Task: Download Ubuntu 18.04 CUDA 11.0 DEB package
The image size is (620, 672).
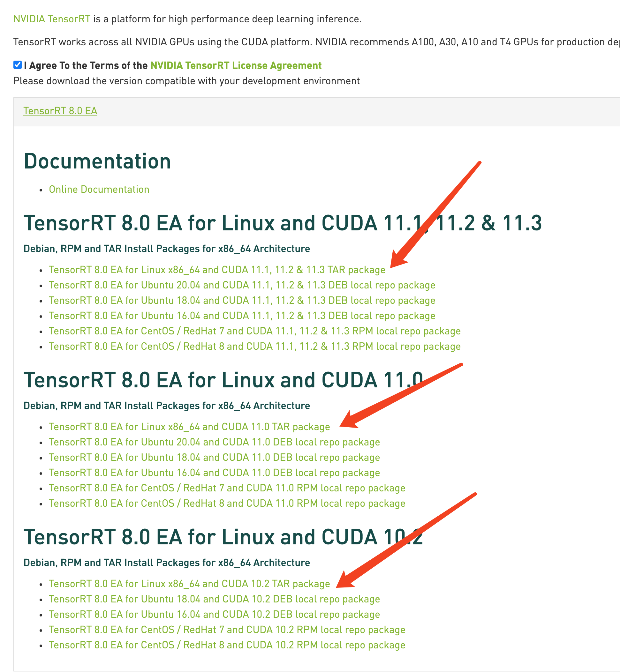Action: tap(214, 457)
